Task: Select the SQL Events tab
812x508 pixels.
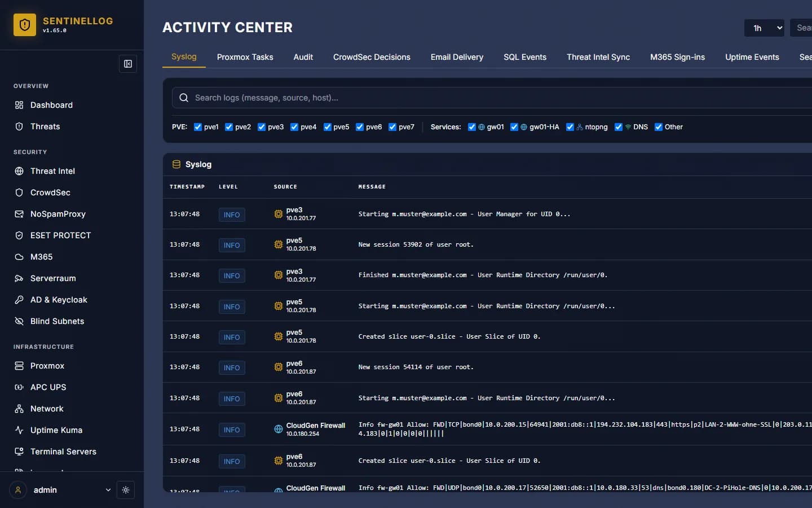Action: click(525, 57)
